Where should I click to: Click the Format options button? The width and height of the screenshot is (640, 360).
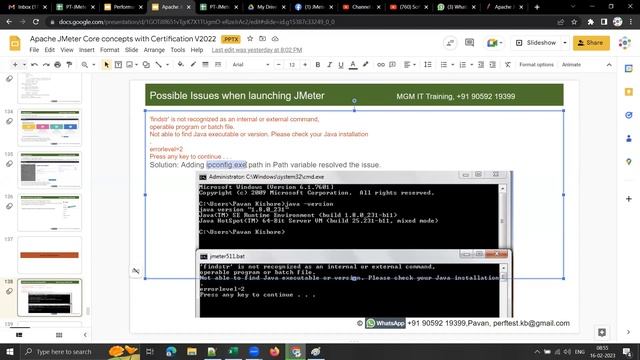(536, 64)
